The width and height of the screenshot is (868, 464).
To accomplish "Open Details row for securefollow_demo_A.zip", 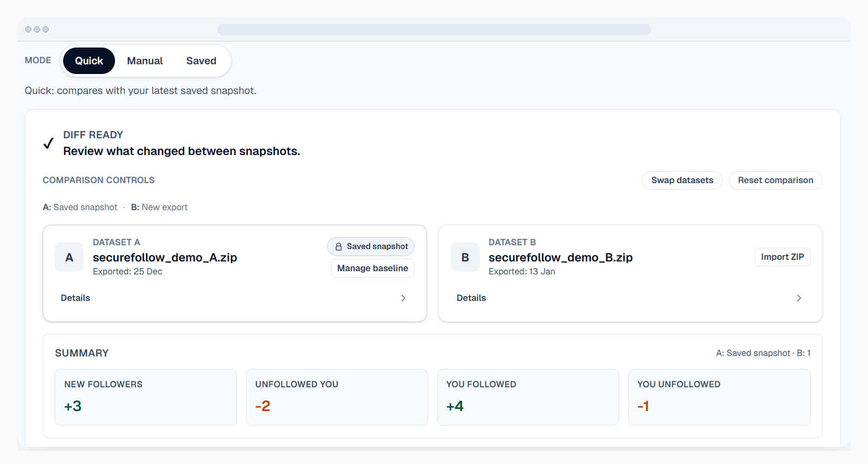I will tap(76, 298).
